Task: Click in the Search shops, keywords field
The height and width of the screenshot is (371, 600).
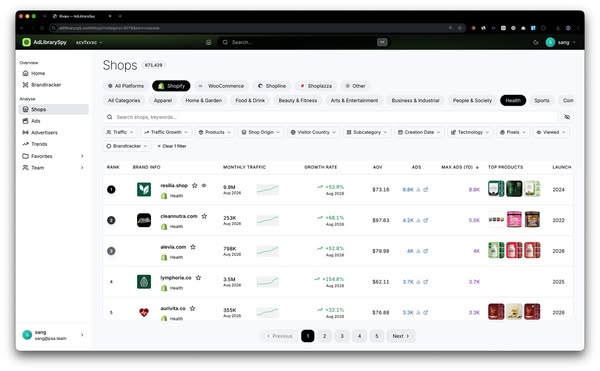Action: (331, 117)
